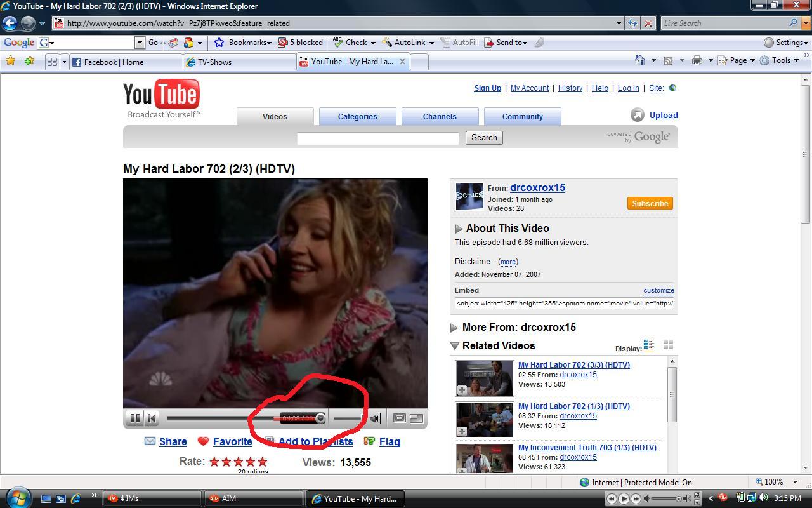Mute the YouTube player speaker icon

tap(376, 418)
